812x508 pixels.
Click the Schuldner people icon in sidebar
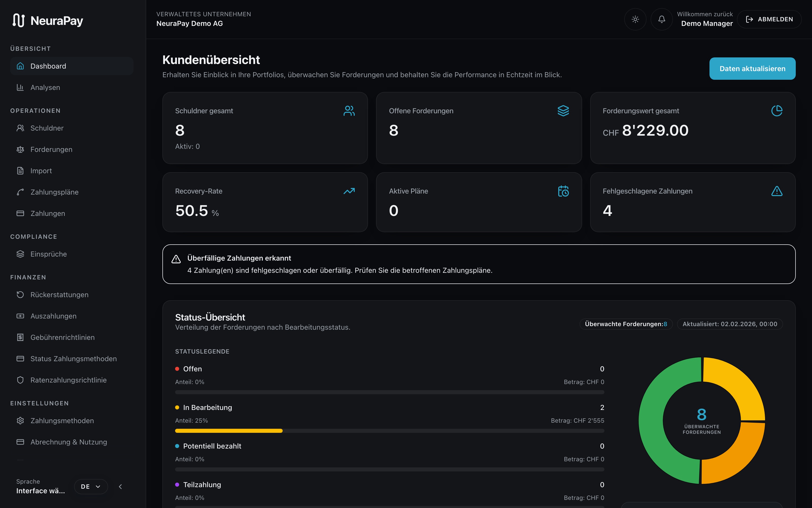tap(21, 128)
